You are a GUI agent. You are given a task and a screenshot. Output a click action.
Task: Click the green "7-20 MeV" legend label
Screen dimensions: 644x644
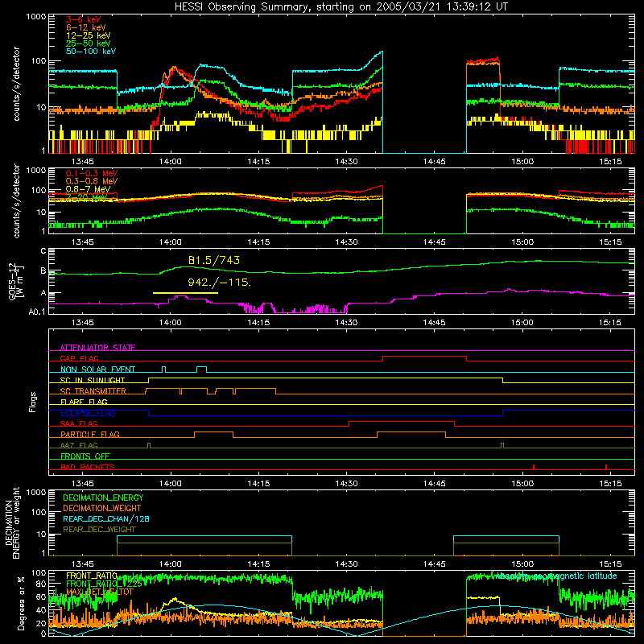point(86,197)
